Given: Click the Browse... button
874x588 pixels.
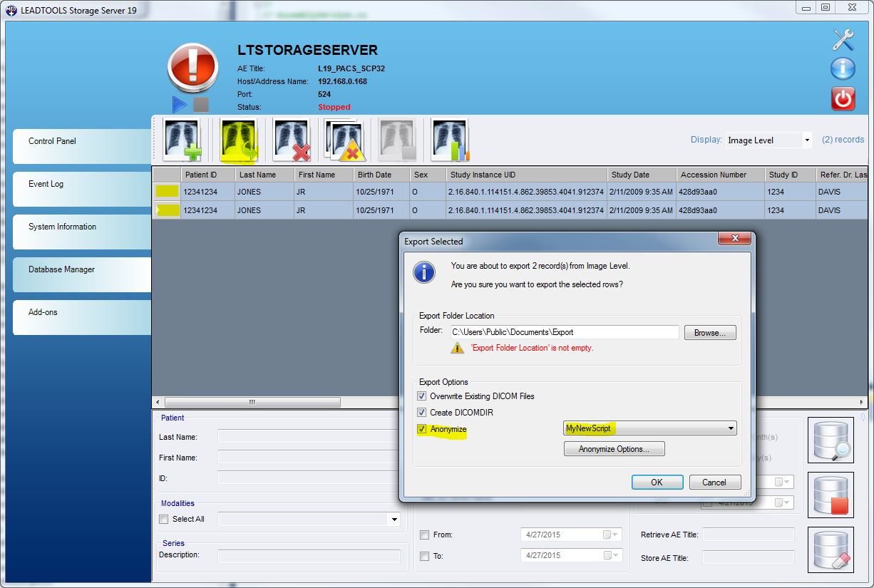Looking at the screenshot, I should coord(710,333).
